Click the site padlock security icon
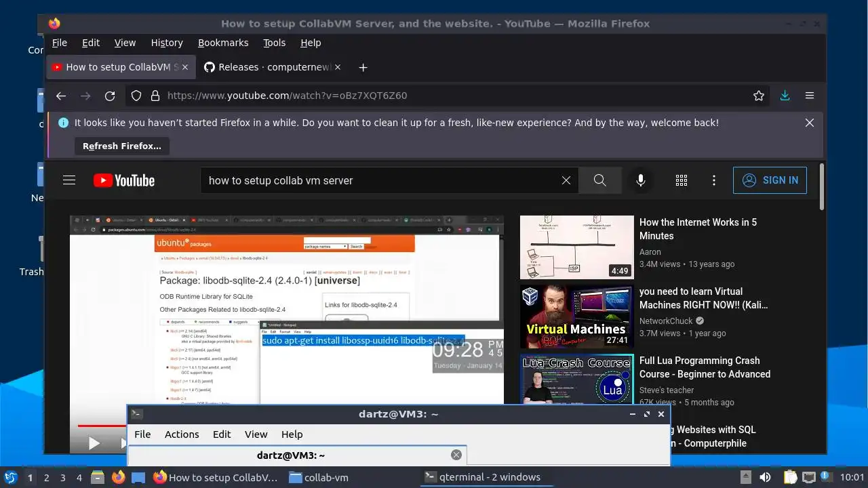The width and height of the screenshot is (868, 488). pos(155,96)
